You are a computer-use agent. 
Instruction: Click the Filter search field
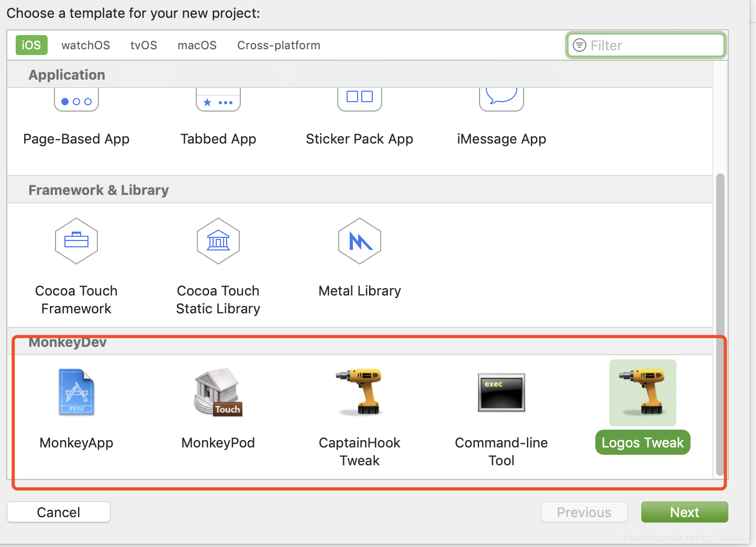tap(646, 45)
